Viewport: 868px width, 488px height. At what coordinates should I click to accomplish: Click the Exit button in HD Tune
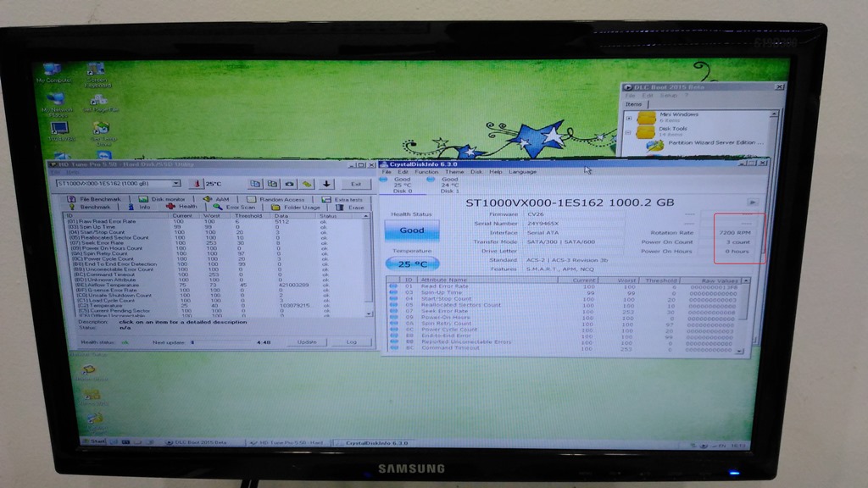point(356,184)
